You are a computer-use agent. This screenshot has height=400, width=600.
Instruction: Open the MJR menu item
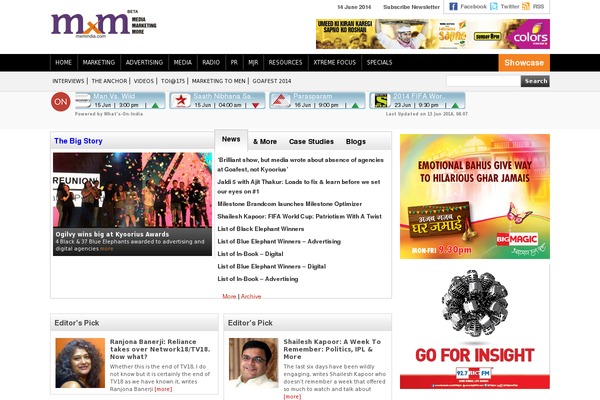click(253, 62)
